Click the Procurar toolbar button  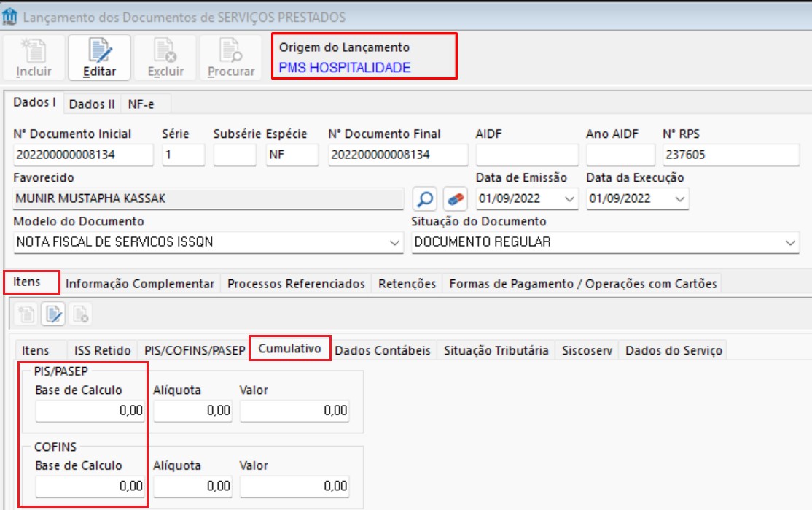pyautogui.click(x=231, y=58)
